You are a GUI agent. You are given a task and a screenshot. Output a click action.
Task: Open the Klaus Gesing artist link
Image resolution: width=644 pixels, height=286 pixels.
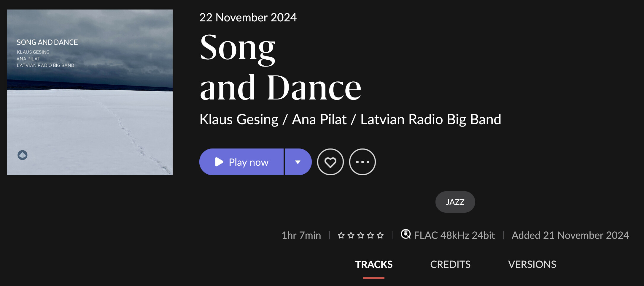pos(239,119)
